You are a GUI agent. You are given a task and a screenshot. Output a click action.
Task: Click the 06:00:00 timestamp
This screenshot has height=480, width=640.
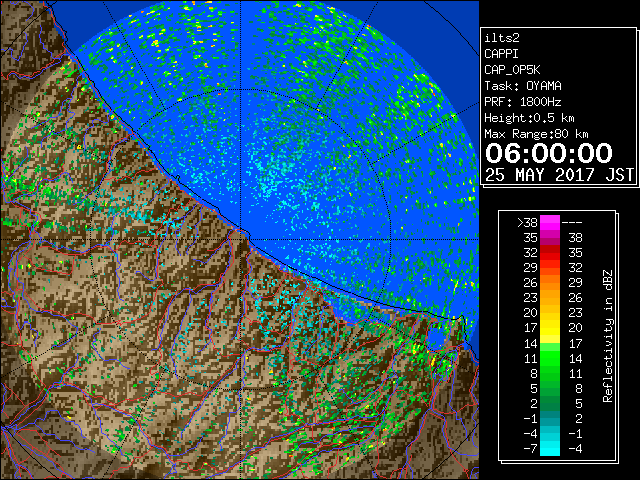coord(549,153)
